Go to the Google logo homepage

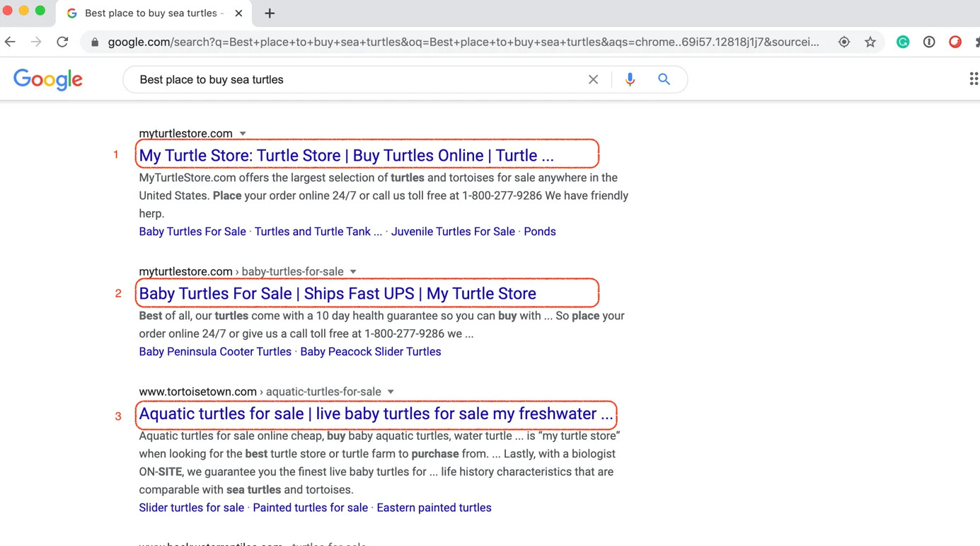click(x=48, y=79)
